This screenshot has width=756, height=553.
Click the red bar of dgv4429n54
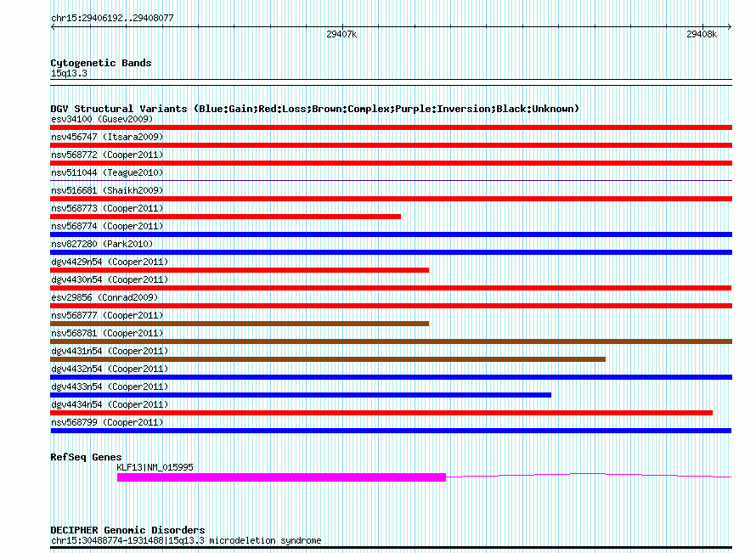coord(240,270)
